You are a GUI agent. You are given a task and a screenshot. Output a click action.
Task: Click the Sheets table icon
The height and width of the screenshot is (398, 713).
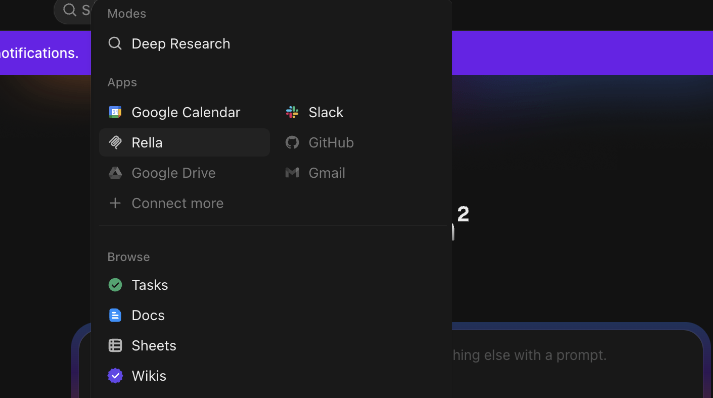(115, 346)
